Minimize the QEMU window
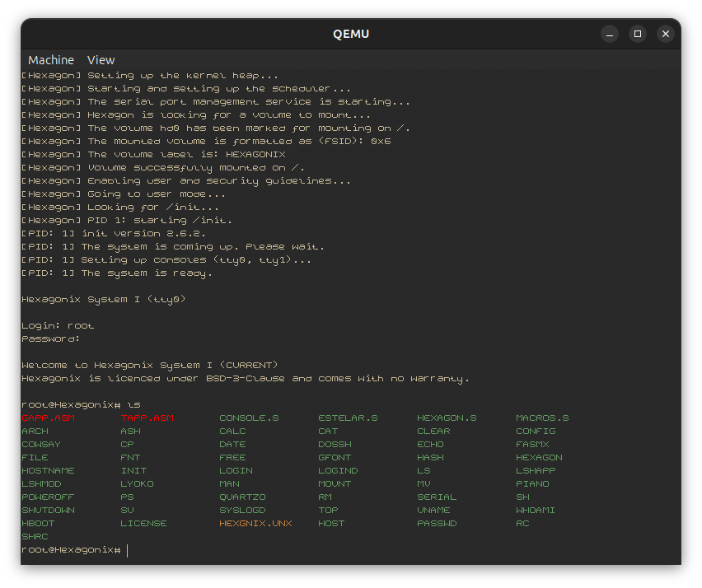Image resolution: width=702 pixels, height=588 pixels. pyautogui.click(x=610, y=34)
